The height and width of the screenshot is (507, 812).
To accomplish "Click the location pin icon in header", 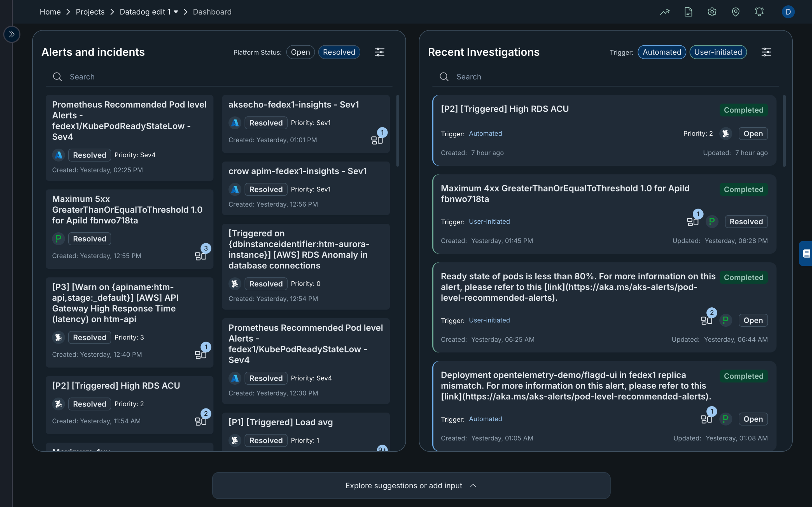I will pos(736,12).
